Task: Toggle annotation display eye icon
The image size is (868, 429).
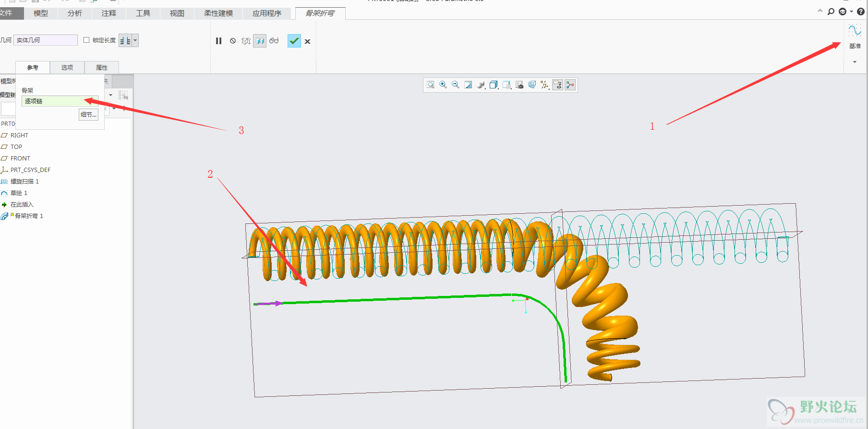Action: coord(557,85)
